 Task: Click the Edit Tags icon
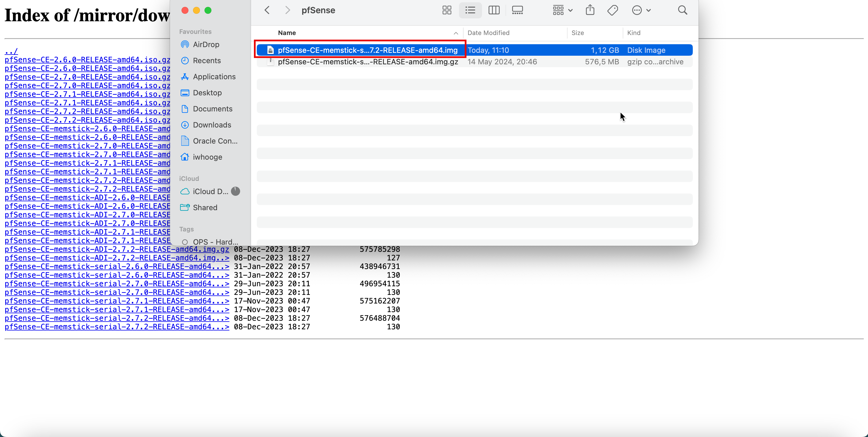(x=613, y=10)
